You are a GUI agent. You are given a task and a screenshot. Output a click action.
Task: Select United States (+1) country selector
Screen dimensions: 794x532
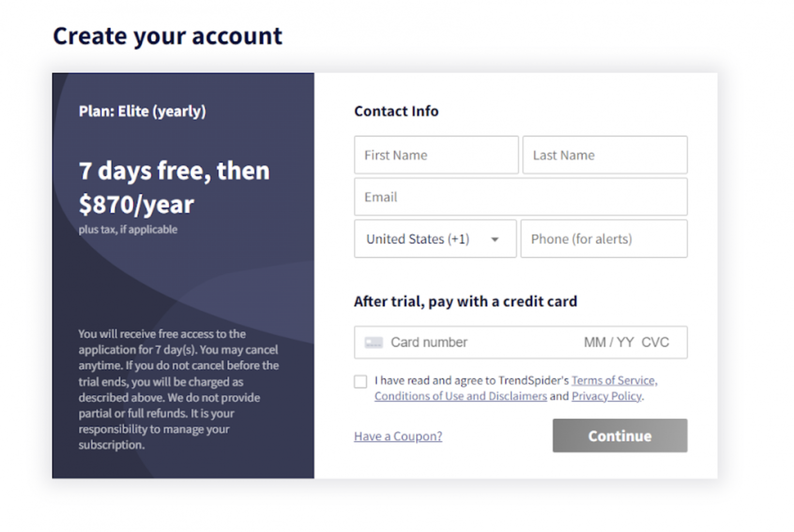click(x=418, y=239)
